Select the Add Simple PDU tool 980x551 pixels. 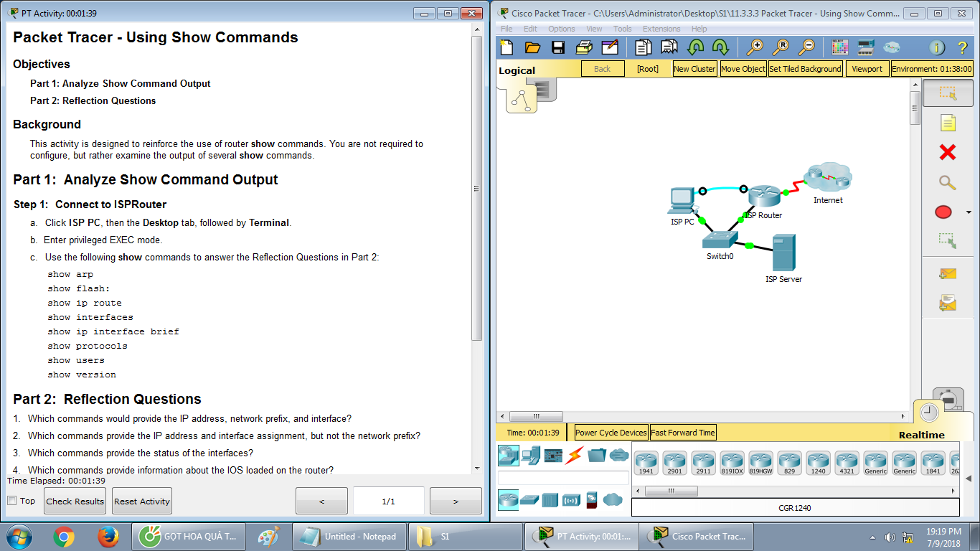948,273
